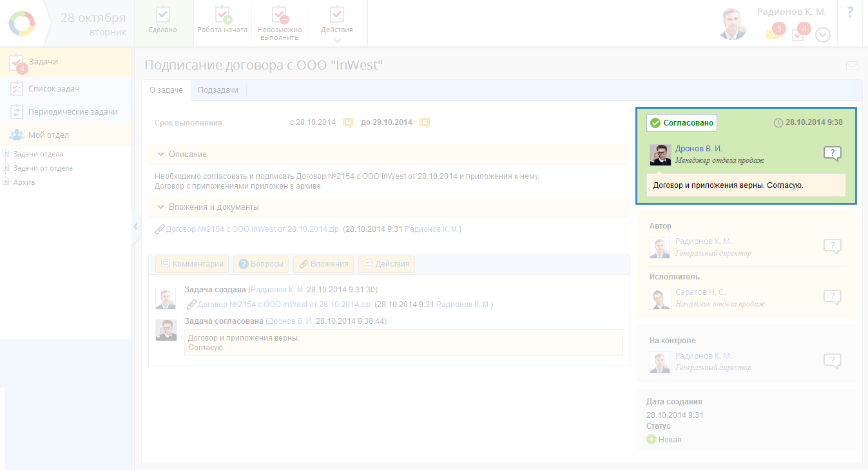The image size is (868, 470).
Task: Click question bubble icon beside Саратов Н. С.
Action: point(832,297)
